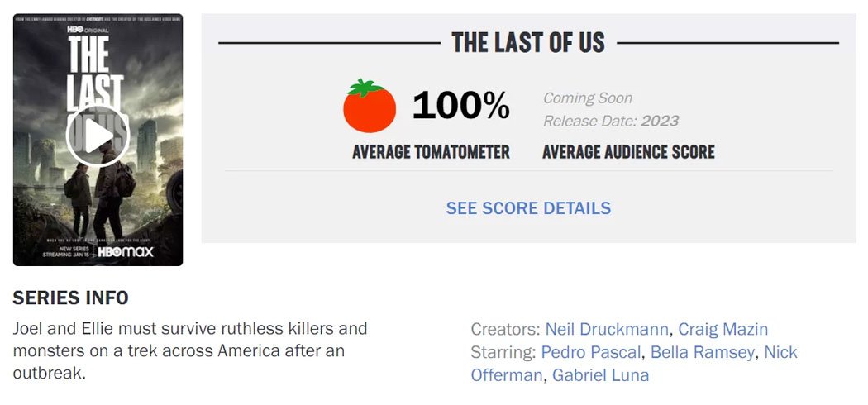Open Neil Druckmann's creator page
868x405 pixels.
pyautogui.click(x=607, y=329)
